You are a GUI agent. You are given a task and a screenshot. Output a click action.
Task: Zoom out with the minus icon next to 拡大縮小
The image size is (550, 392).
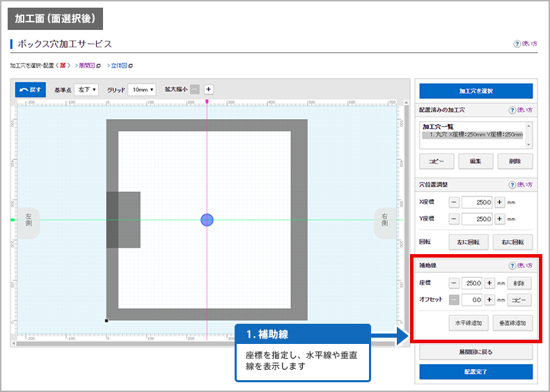(x=195, y=90)
